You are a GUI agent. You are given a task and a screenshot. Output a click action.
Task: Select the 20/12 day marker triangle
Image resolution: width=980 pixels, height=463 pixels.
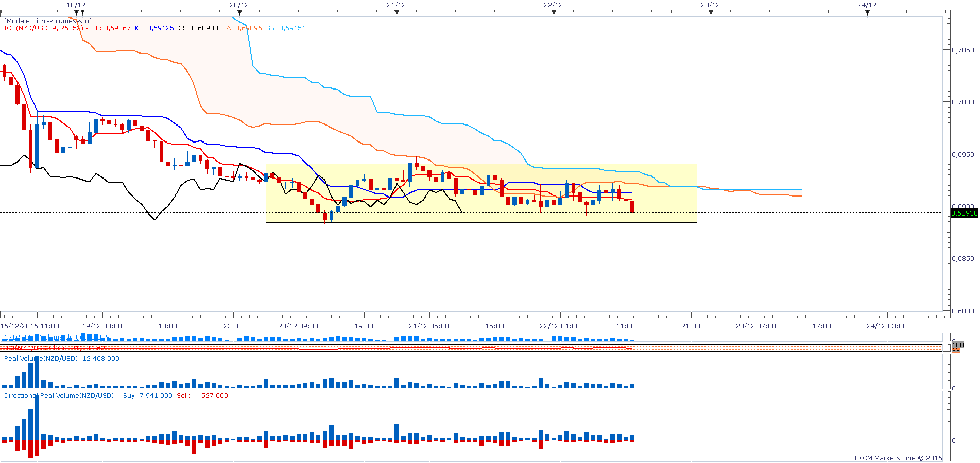239,13
